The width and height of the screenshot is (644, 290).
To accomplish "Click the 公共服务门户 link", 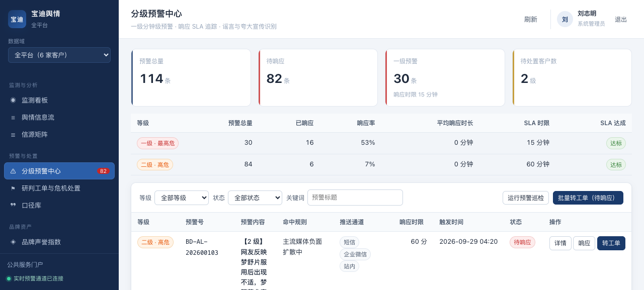I will click(x=25, y=264).
